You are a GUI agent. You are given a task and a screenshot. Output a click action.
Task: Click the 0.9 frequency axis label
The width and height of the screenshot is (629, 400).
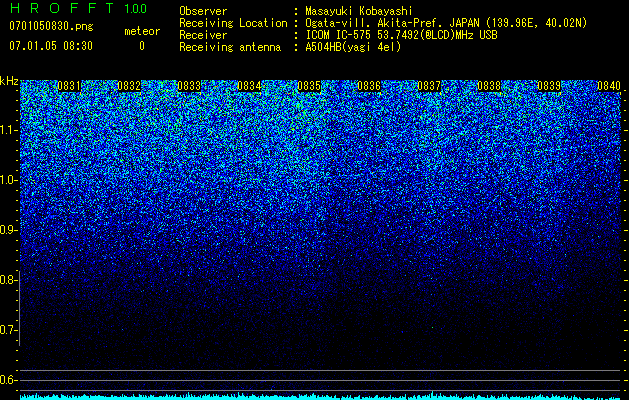[8, 230]
